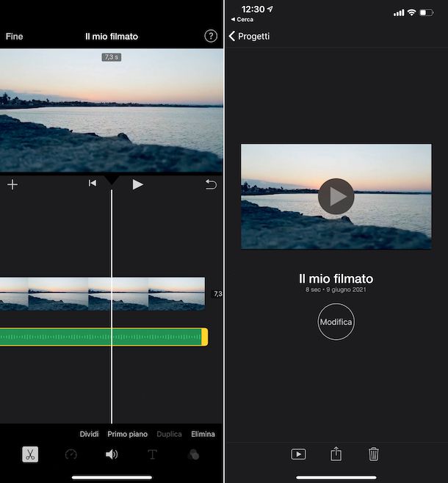The height and width of the screenshot is (483, 448).
Task: Tap the Il mio filmato editor title
Action: [x=112, y=37]
